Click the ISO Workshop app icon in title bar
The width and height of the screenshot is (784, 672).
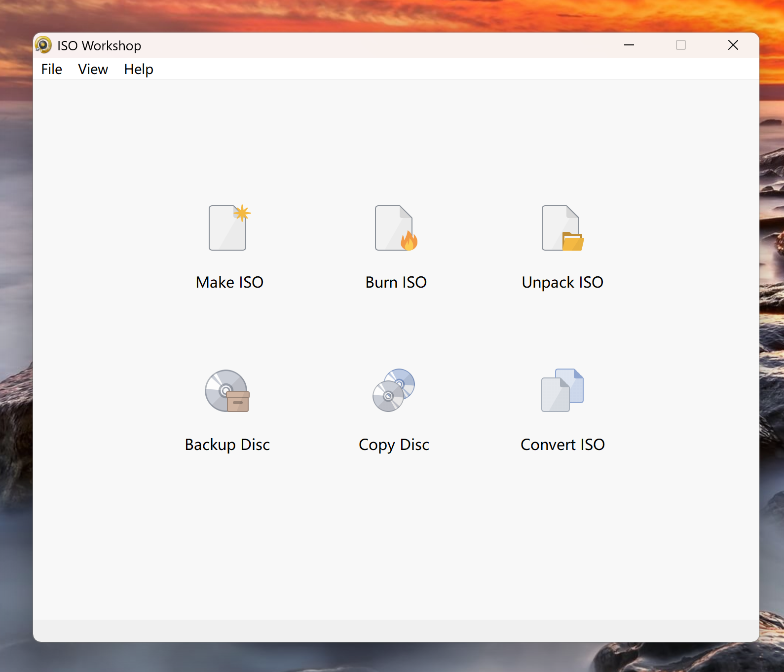pyautogui.click(x=43, y=45)
